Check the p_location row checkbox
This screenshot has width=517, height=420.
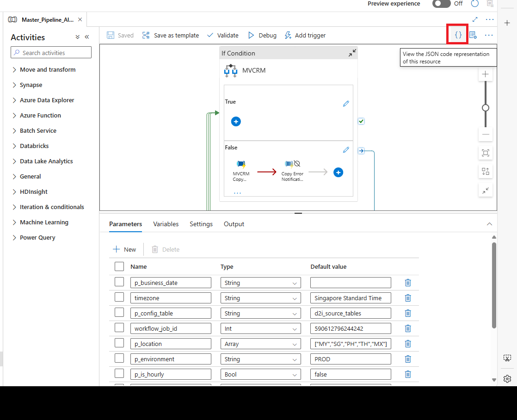tap(119, 343)
